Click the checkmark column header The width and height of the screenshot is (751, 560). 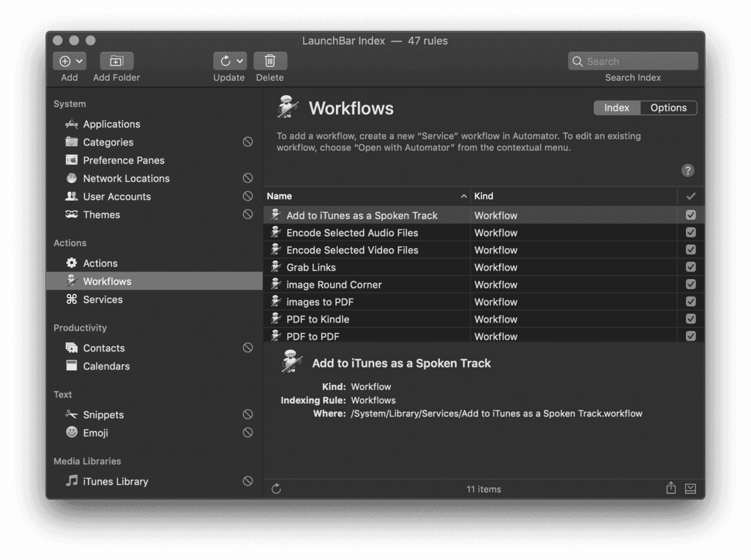(x=691, y=197)
